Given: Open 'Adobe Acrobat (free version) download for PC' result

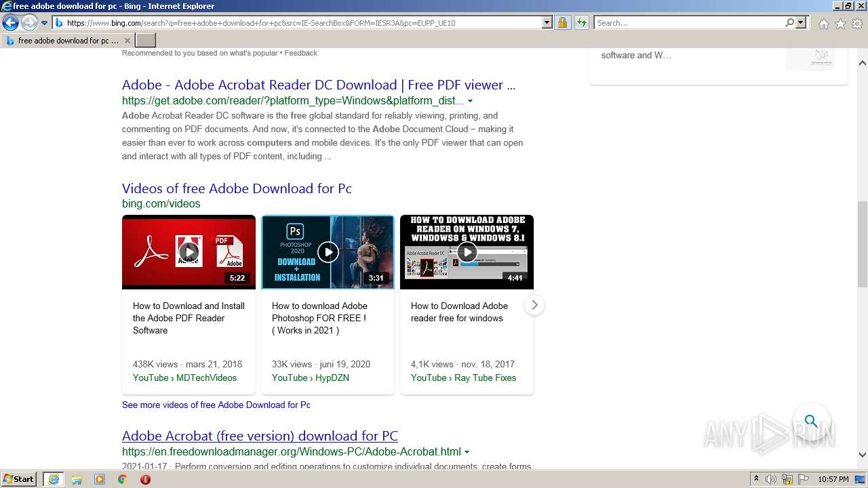Looking at the screenshot, I should point(260,436).
